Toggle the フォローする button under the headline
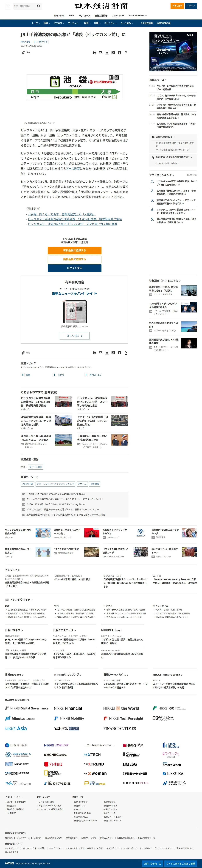The image size is (202, 868). point(40,42)
